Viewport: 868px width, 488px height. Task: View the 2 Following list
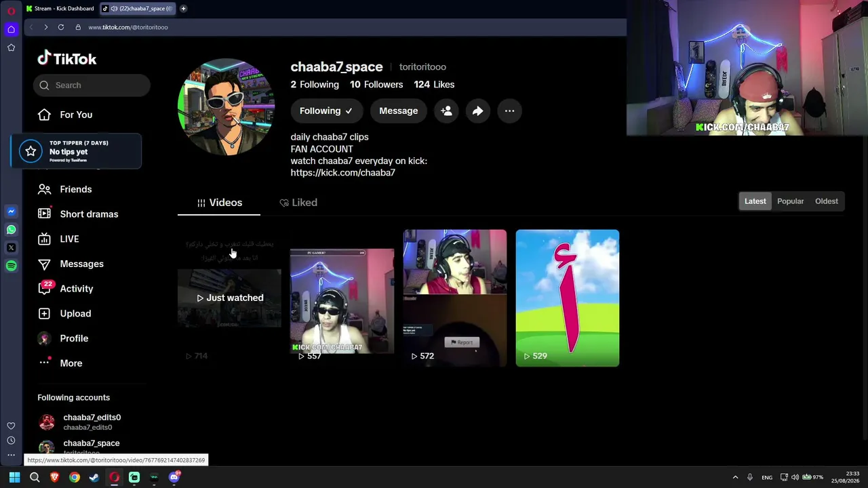point(315,85)
